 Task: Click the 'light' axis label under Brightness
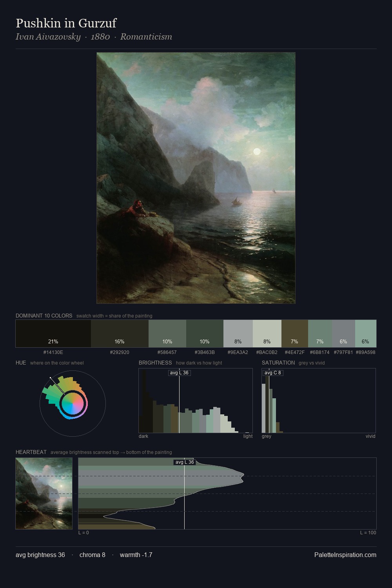[248, 436]
